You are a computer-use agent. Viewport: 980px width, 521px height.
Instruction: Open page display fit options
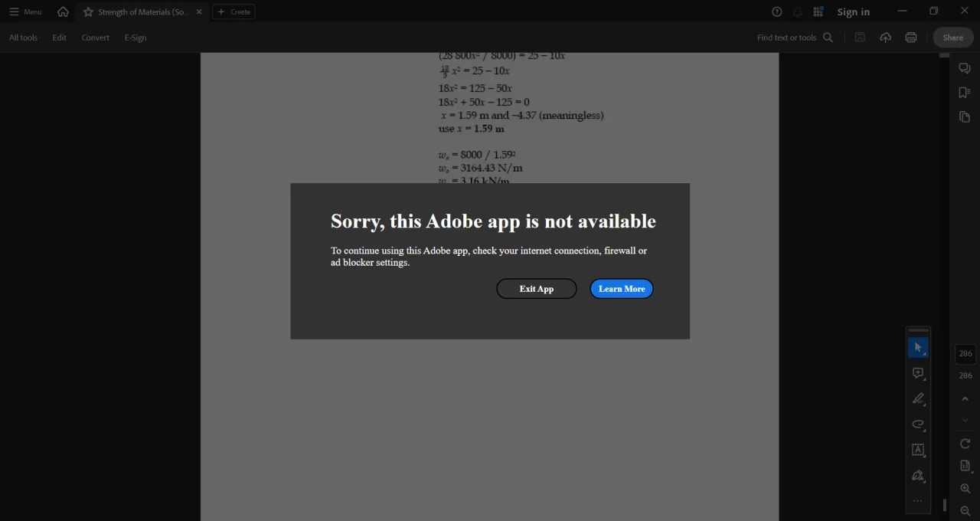click(x=965, y=466)
